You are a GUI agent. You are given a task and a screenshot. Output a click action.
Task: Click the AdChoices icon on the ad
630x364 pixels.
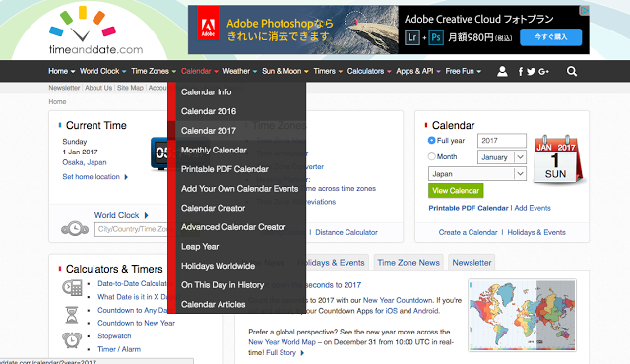coord(585,10)
